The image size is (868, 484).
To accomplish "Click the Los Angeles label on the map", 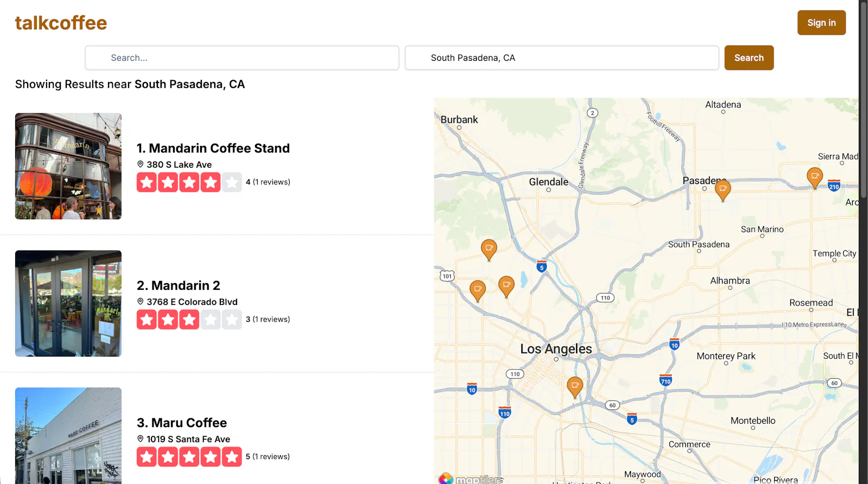I will tap(556, 349).
